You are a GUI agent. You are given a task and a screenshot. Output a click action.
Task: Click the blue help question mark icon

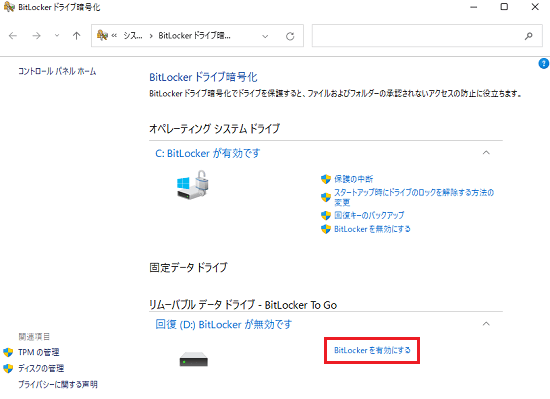(543, 64)
